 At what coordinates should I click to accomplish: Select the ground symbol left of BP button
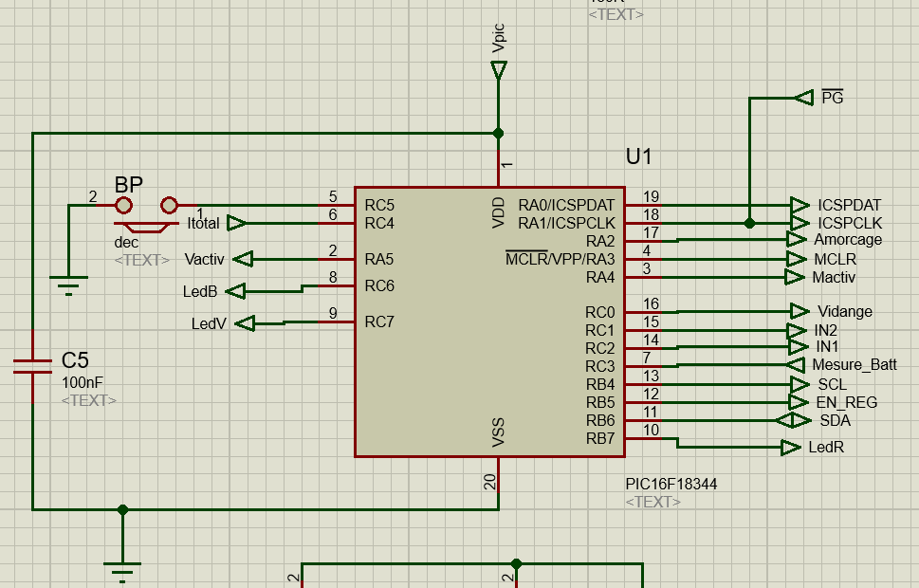tap(68, 284)
